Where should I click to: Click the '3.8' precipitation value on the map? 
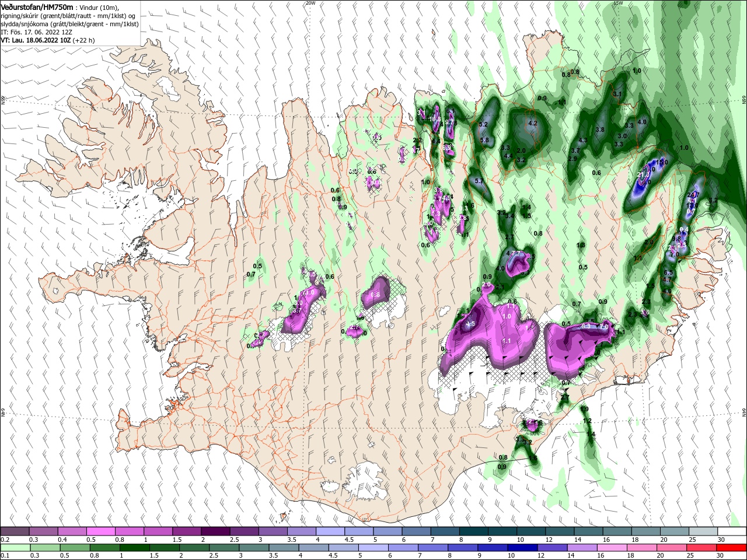coord(600,129)
